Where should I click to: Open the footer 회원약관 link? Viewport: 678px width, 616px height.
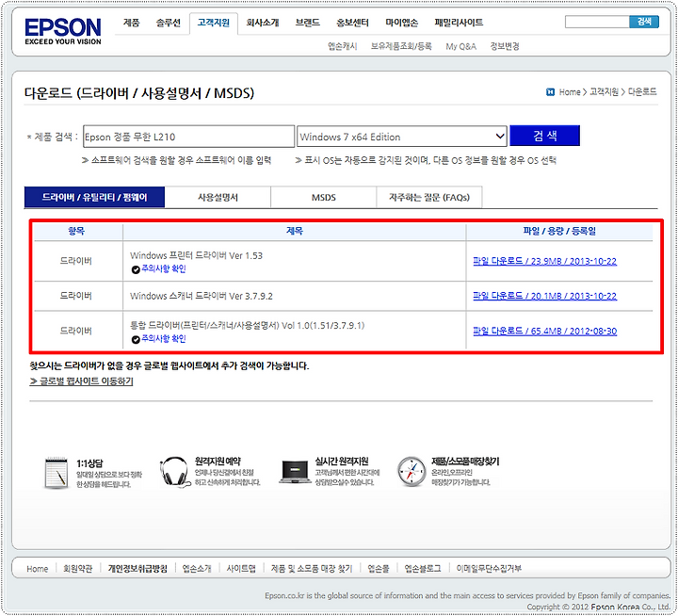coord(78,569)
